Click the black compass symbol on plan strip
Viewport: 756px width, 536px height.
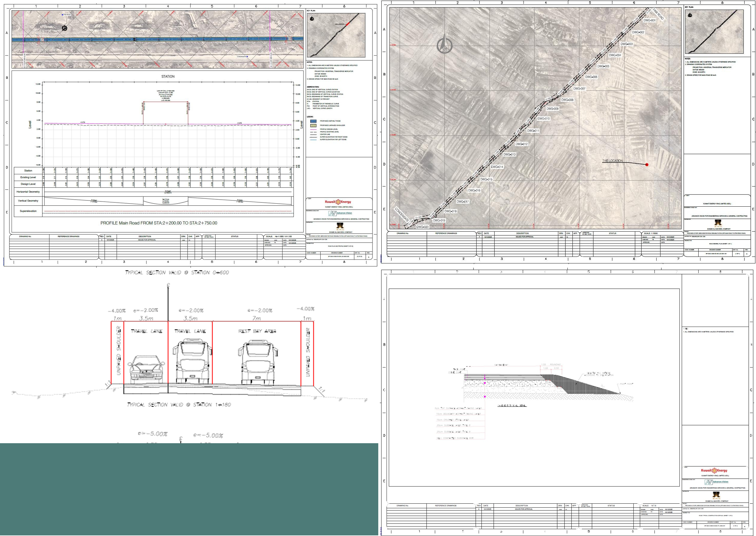(65, 28)
